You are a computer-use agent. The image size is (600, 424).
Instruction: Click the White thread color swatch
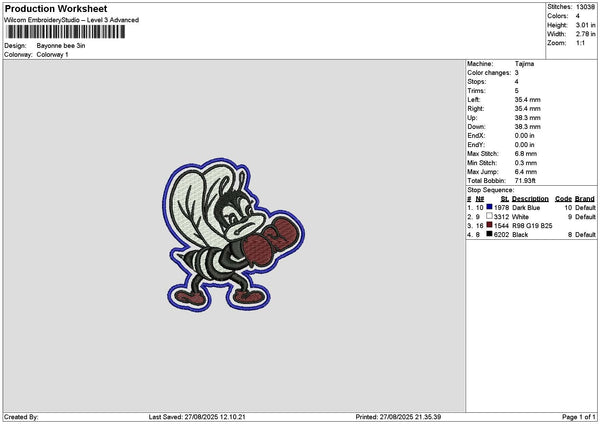[x=489, y=216]
